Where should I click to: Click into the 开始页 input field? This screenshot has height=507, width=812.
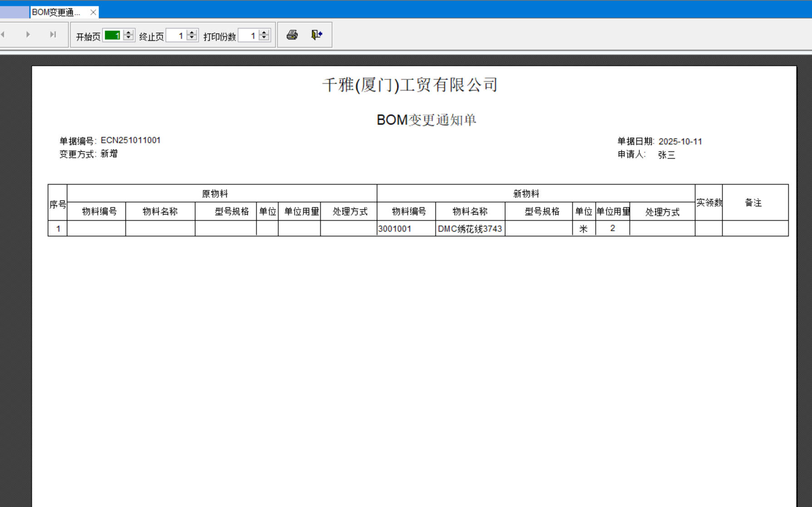(x=113, y=35)
